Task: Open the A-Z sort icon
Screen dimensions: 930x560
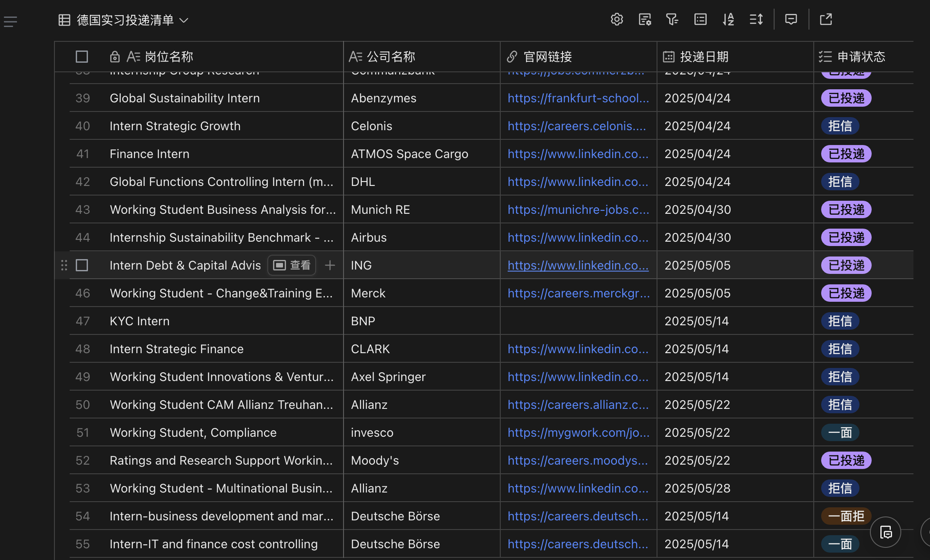Action: pyautogui.click(x=728, y=20)
